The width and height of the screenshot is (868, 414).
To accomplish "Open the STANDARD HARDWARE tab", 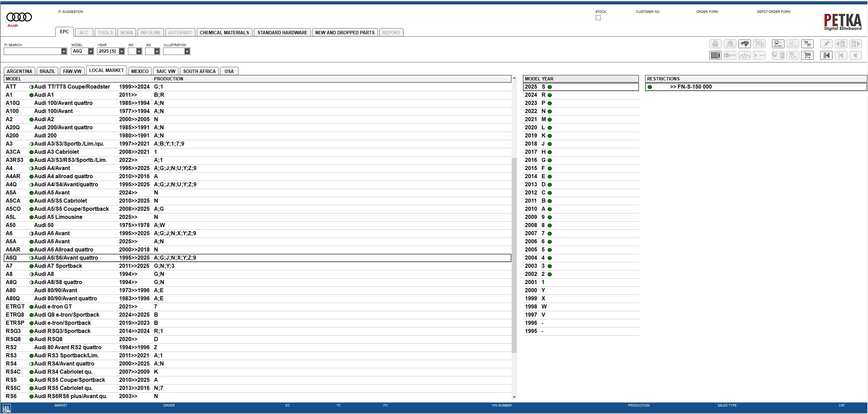I will point(282,33).
